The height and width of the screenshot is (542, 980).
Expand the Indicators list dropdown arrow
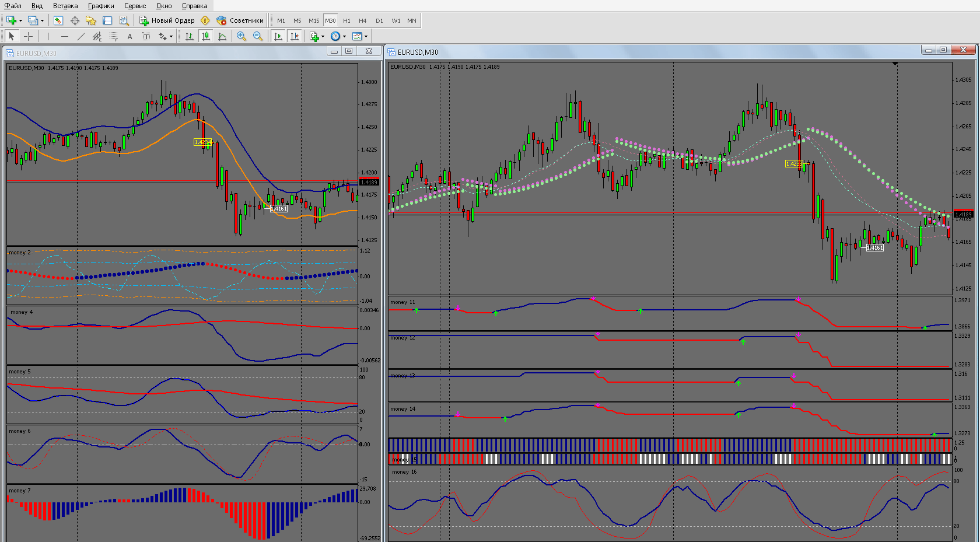click(x=323, y=36)
